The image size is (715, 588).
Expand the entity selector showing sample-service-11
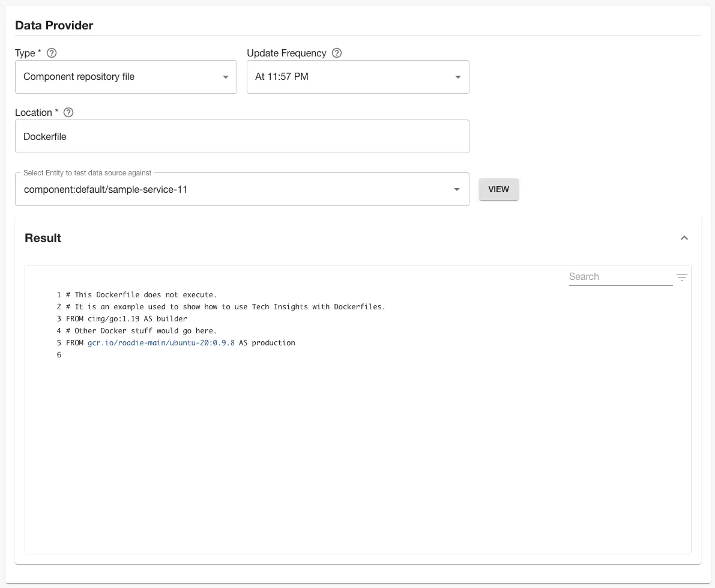[241, 189]
